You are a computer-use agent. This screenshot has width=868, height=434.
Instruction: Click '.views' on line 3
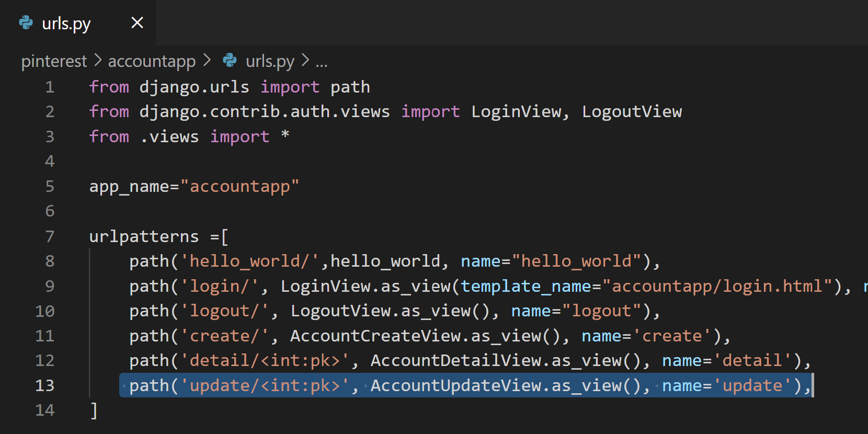click(x=169, y=136)
